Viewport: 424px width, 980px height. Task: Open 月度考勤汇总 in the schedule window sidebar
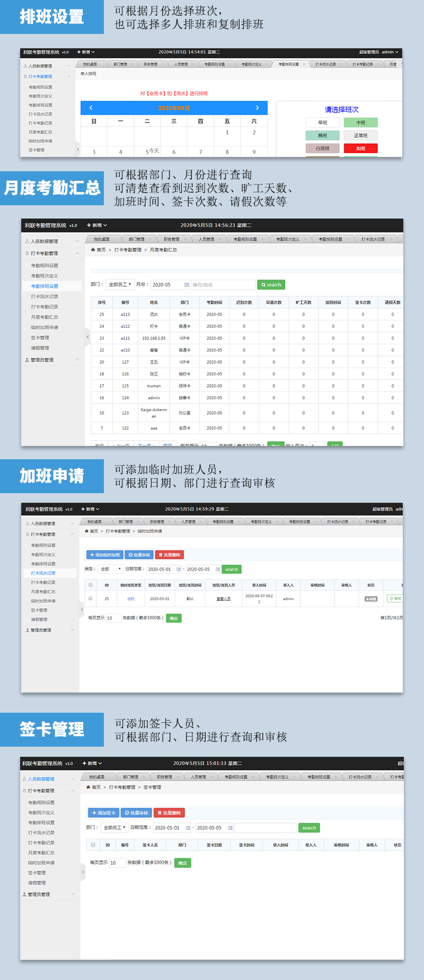coord(40,132)
